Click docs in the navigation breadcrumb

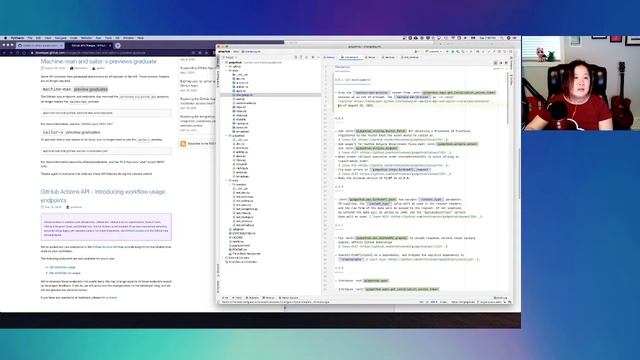click(x=236, y=52)
